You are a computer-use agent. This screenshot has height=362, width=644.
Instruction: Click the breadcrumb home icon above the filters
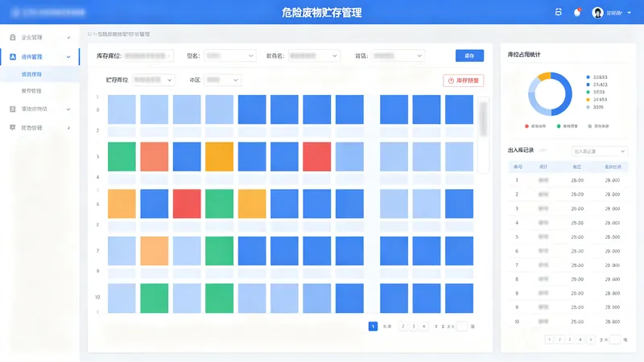coord(90,34)
